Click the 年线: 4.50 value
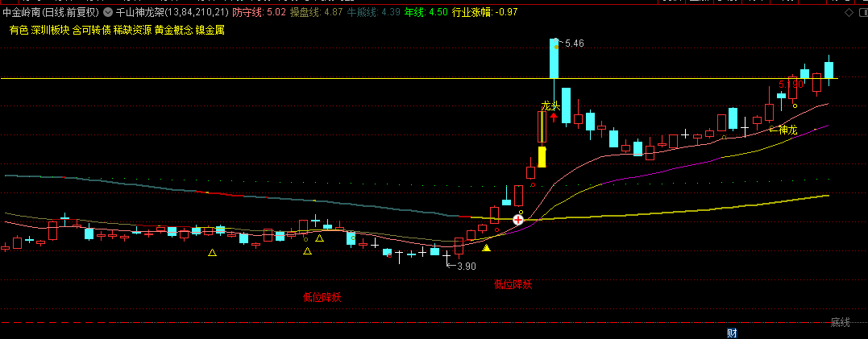 (426, 12)
